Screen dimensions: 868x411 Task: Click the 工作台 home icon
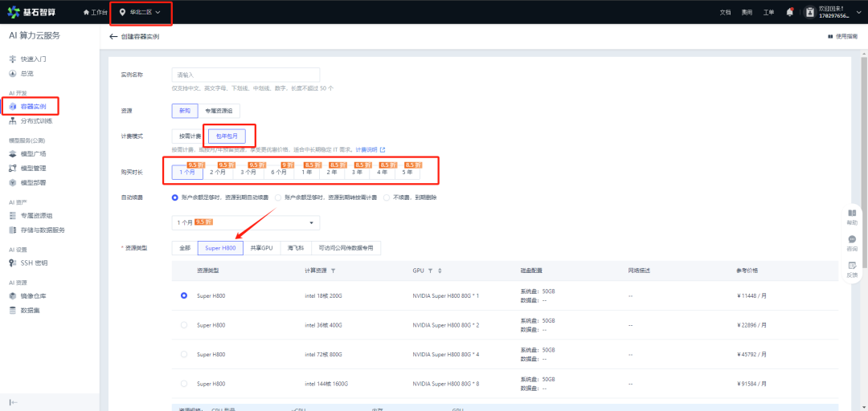pyautogui.click(x=86, y=12)
